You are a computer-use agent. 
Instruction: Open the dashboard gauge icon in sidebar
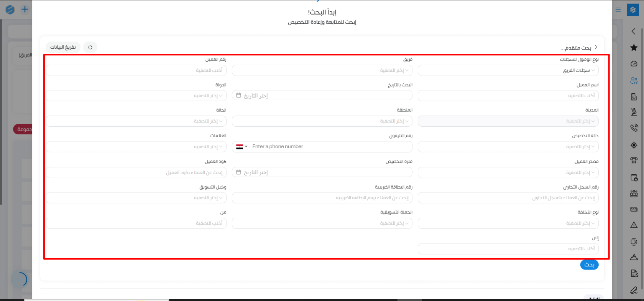(634, 64)
